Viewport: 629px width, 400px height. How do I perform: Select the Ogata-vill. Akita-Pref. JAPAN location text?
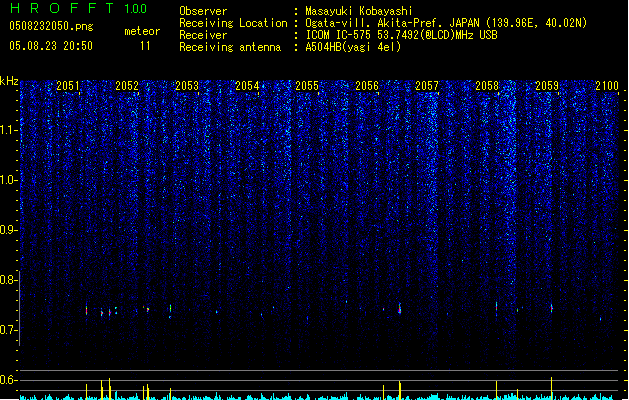point(446,23)
